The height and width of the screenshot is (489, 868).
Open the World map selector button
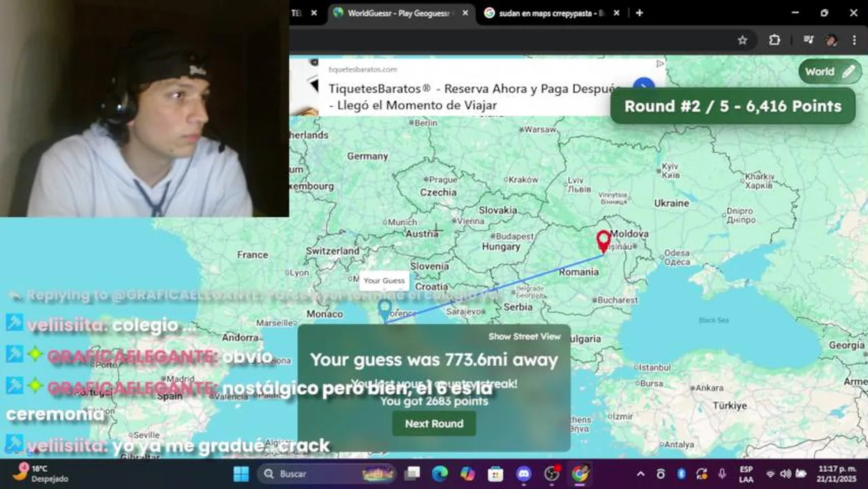point(829,71)
